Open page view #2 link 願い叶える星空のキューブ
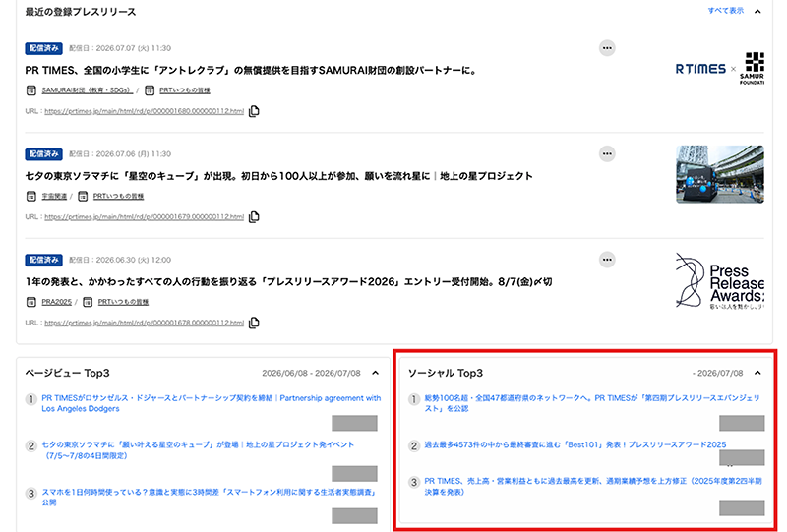The width and height of the screenshot is (787, 532). [x=198, y=450]
